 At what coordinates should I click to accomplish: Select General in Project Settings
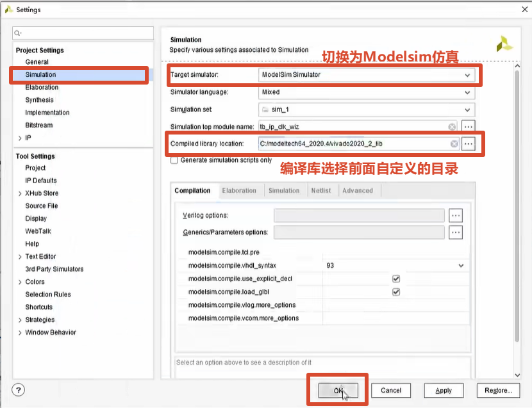tap(37, 62)
